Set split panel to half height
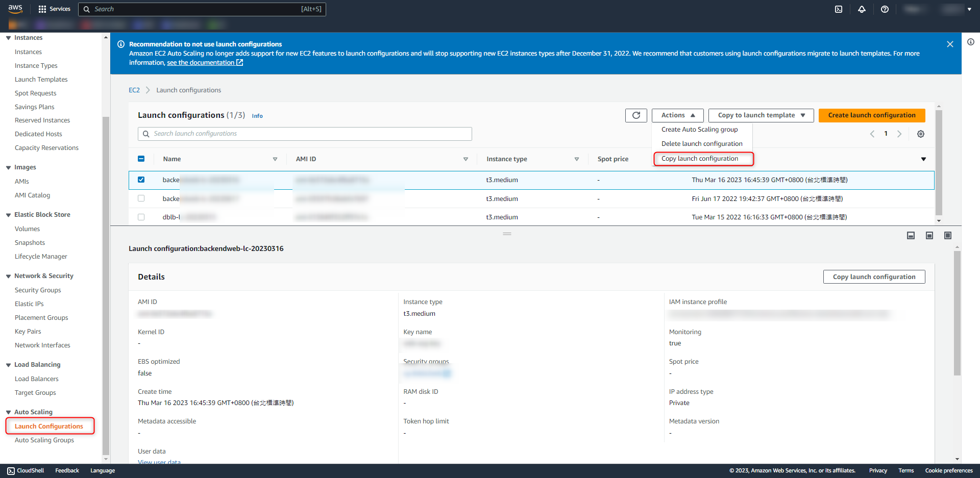980x478 pixels. (929, 235)
